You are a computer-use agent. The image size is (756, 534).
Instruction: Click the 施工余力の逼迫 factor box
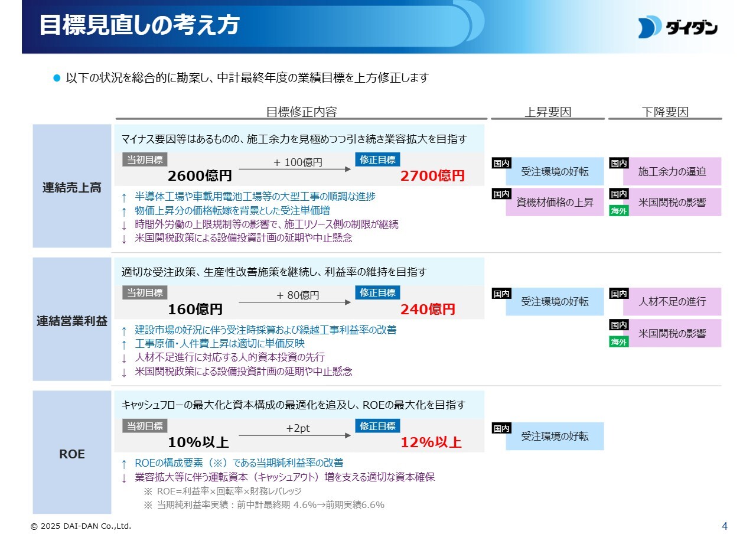pos(672,171)
